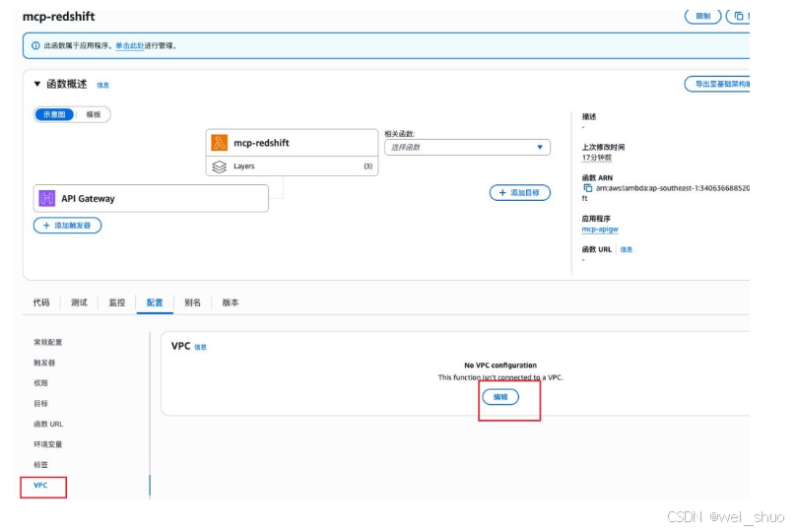
Task: Select 常规配置 in the configuration sidebar
Action: click(47, 342)
